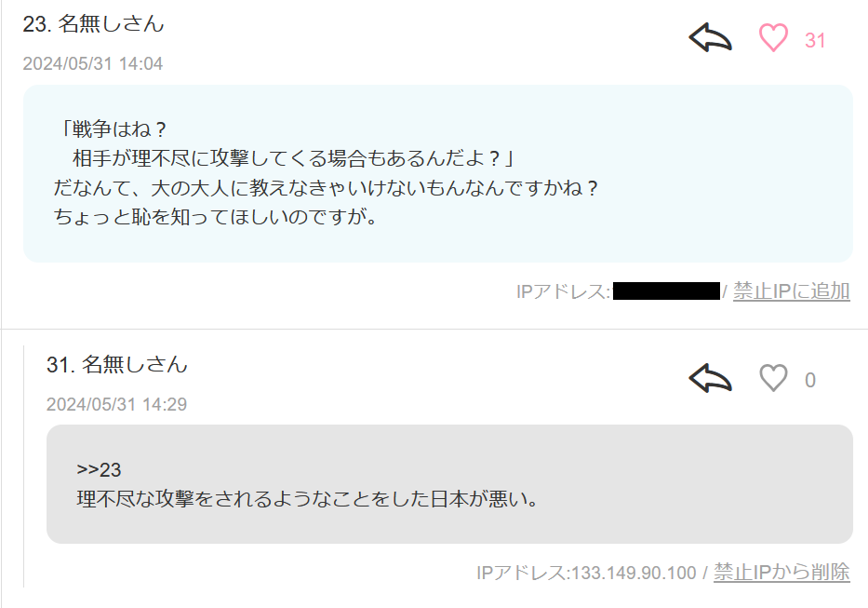The width and height of the screenshot is (868, 608).
Task: Click the light blue comment 23 body
Action: pyautogui.click(x=437, y=173)
